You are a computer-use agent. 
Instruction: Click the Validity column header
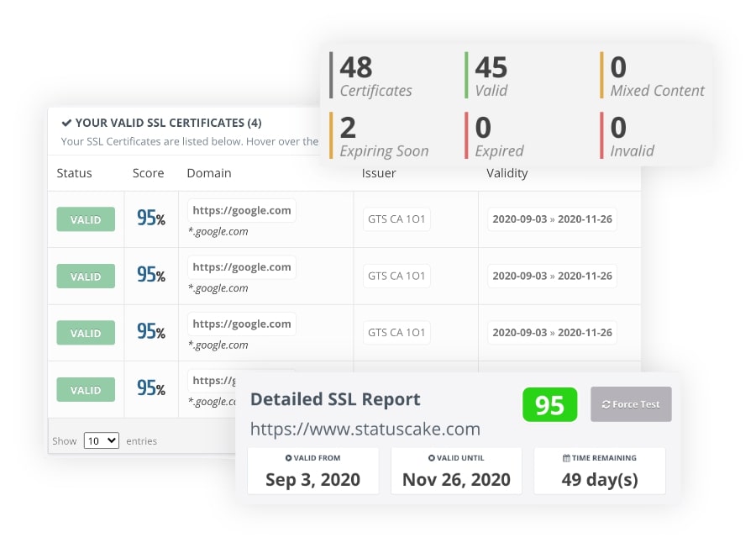(x=507, y=173)
